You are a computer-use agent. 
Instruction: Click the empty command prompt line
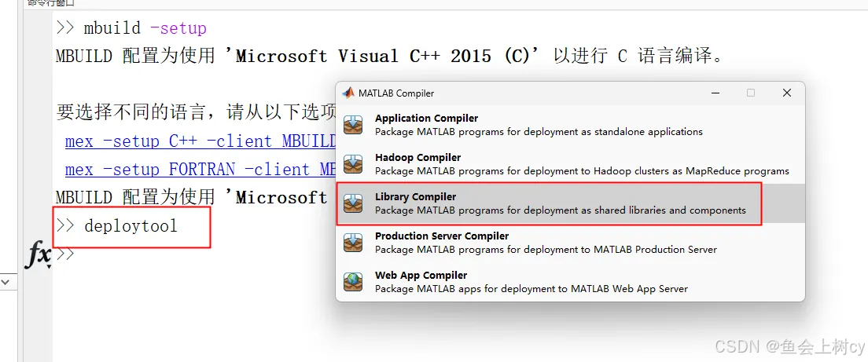coord(64,254)
